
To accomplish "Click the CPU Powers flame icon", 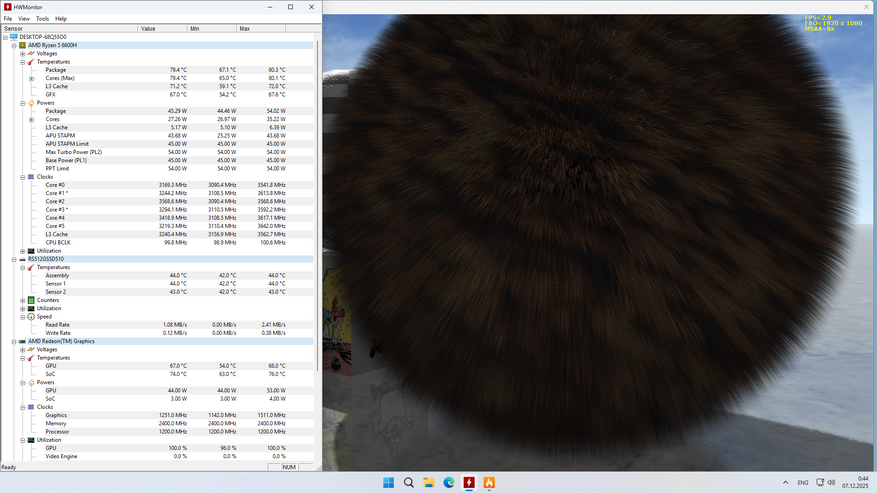I will point(31,103).
